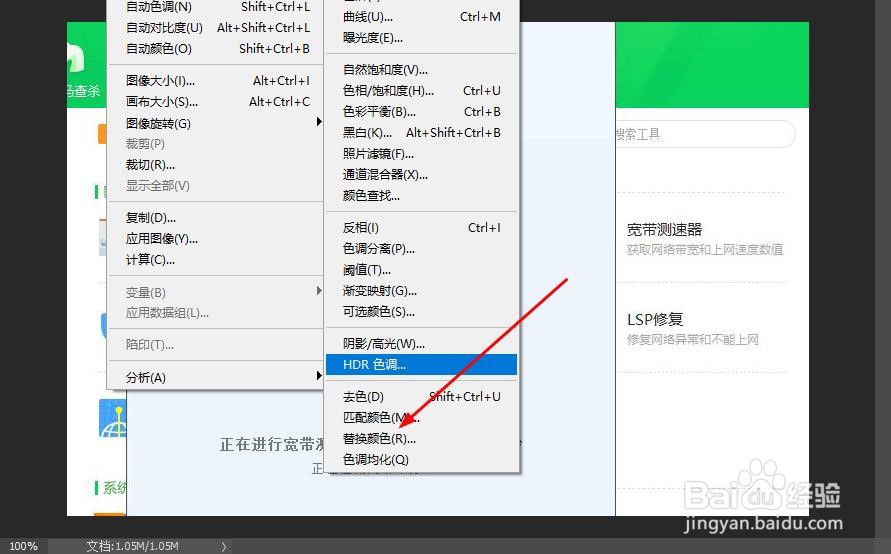Expand the 分析(A) submenu
Viewport: 891px width, 554px height.
[215, 377]
